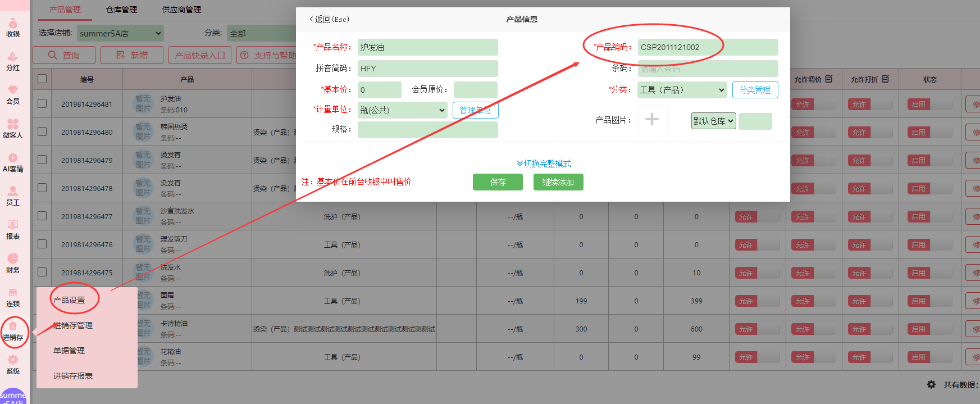
Task: Check the box for row 2019814296479
Action: (42, 160)
